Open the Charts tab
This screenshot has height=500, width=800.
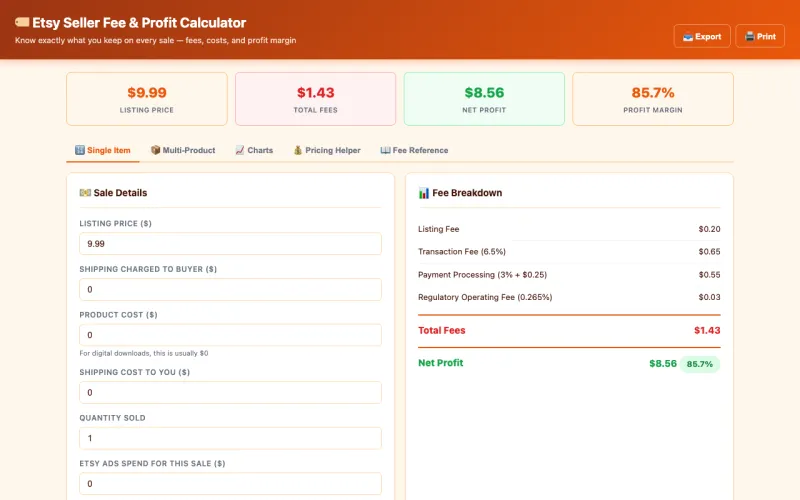(254, 150)
